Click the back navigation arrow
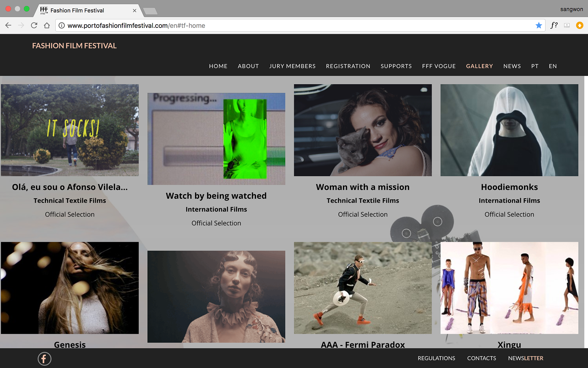This screenshot has height=368, width=588. (8, 25)
